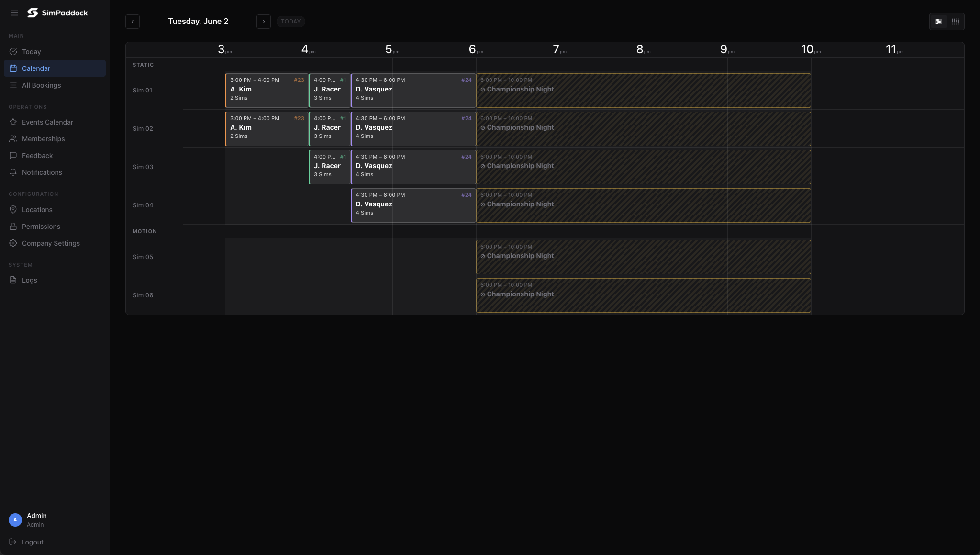
Task: Click the Logout arrow icon
Action: click(x=13, y=542)
